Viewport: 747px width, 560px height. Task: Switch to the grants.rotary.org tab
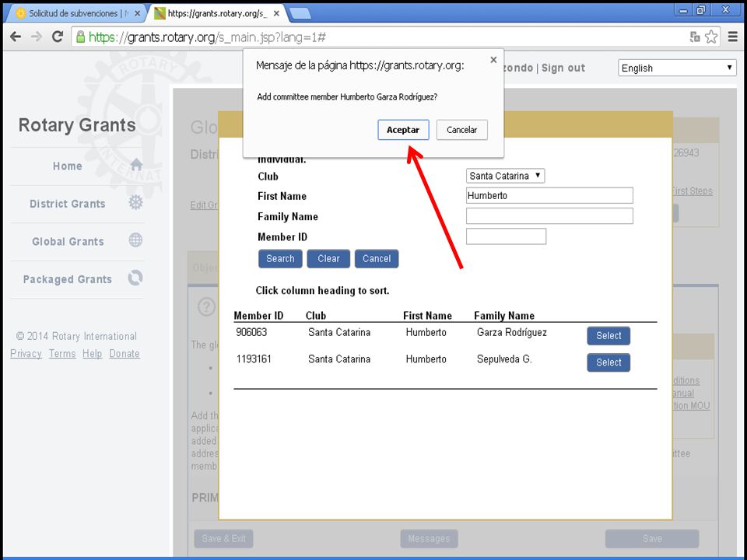[x=217, y=13]
